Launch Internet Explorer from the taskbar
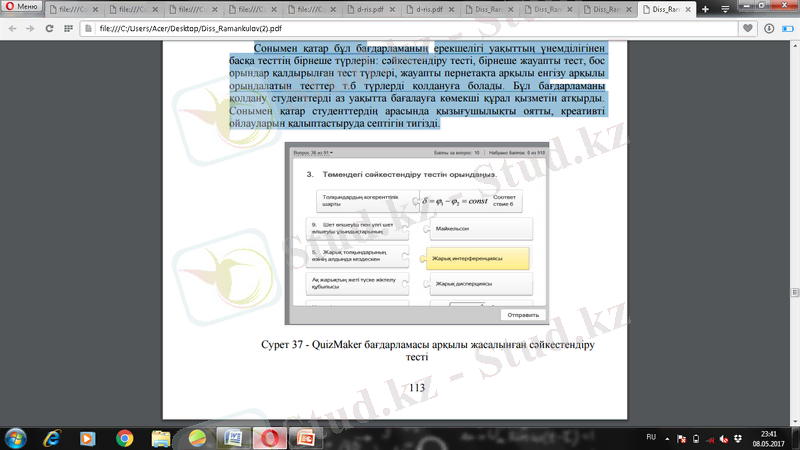The height and width of the screenshot is (450, 800). tap(52, 437)
